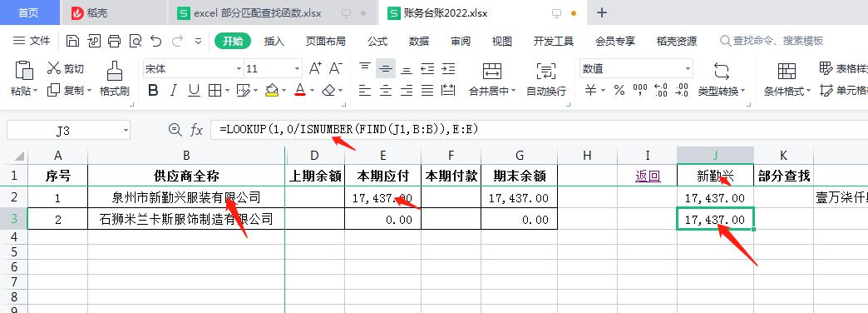Open the number format 数值 dropdown
Image resolution: width=868 pixels, height=313 pixels.
[688, 69]
